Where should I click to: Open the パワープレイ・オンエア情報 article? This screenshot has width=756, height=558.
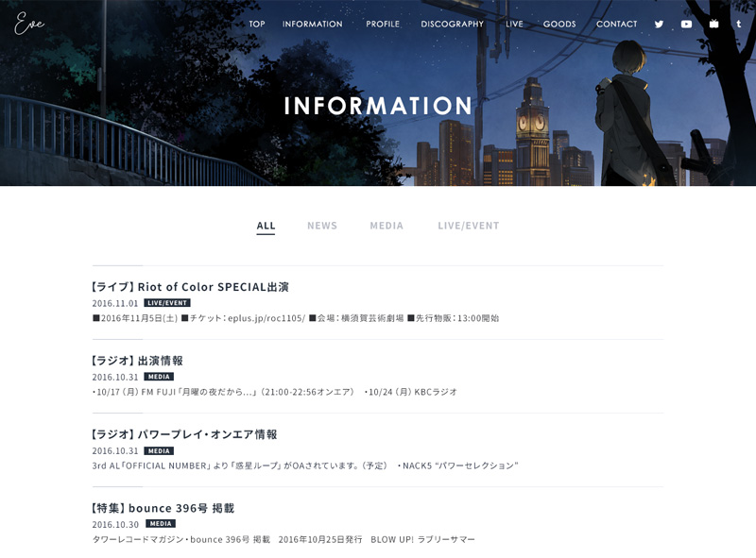pos(184,434)
